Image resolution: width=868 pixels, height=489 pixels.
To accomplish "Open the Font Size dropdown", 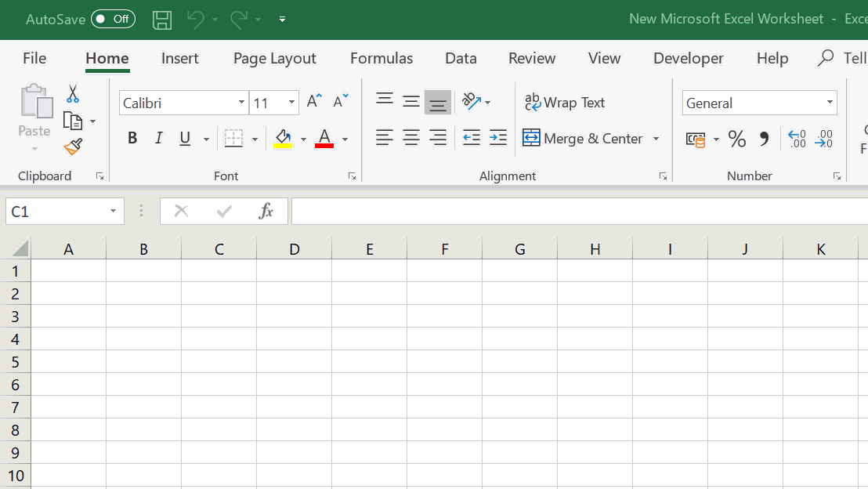I will [x=291, y=103].
